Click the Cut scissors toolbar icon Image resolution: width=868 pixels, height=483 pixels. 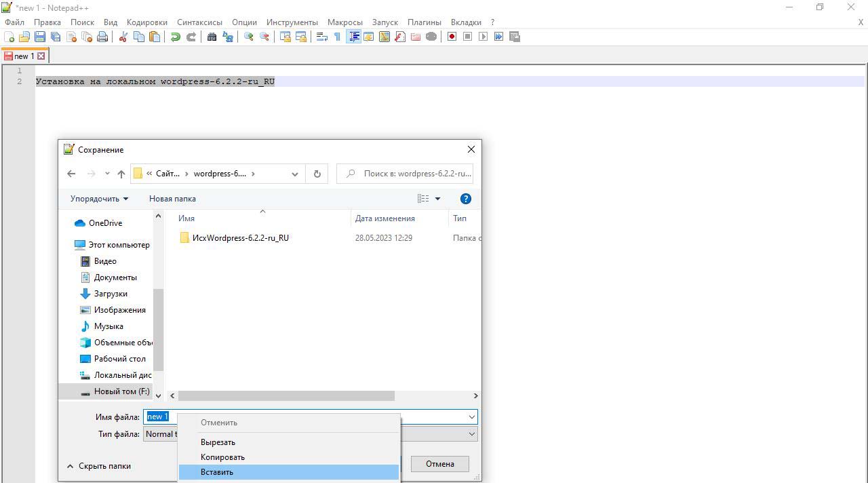pos(123,37)
